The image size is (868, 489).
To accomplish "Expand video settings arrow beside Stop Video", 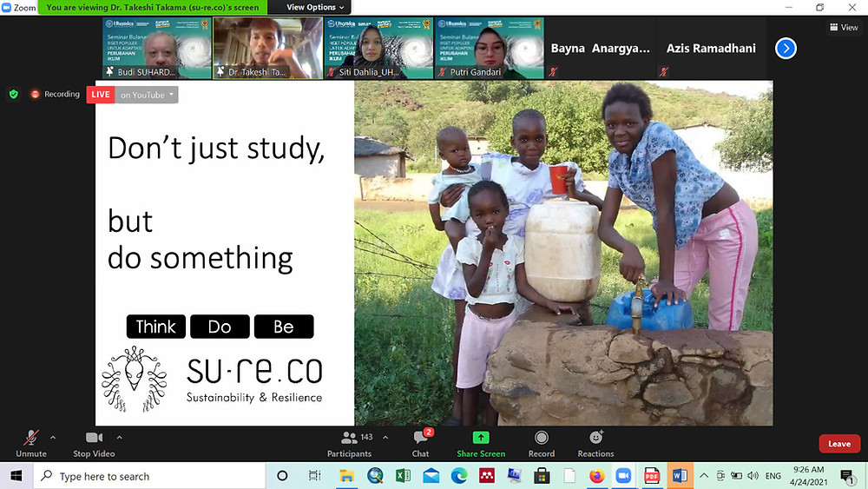I will [119, 438].
